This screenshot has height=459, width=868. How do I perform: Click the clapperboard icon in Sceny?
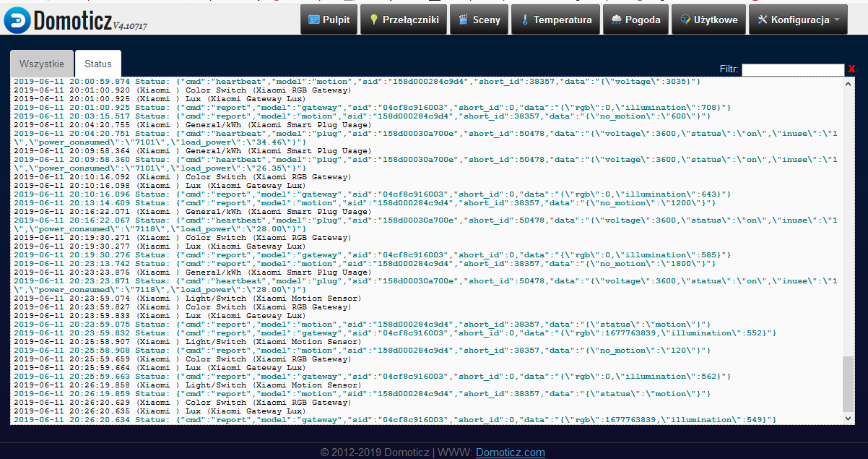pos(463,20)
